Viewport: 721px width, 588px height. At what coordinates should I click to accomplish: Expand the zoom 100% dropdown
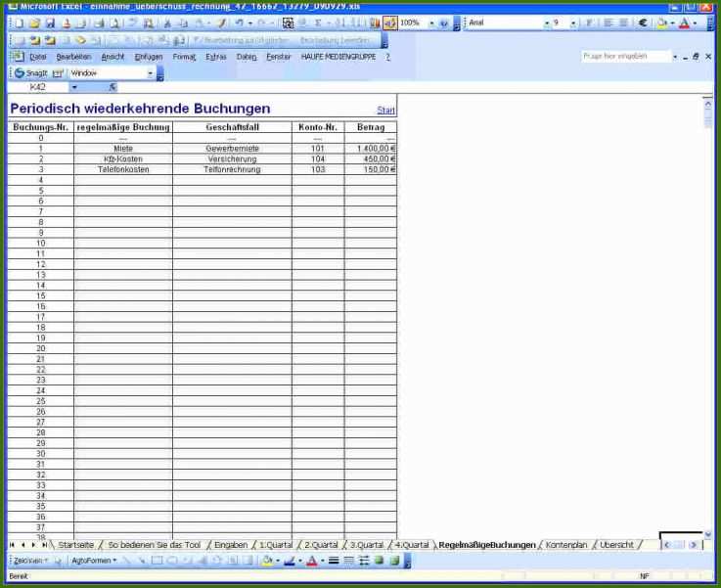[431, 23]
